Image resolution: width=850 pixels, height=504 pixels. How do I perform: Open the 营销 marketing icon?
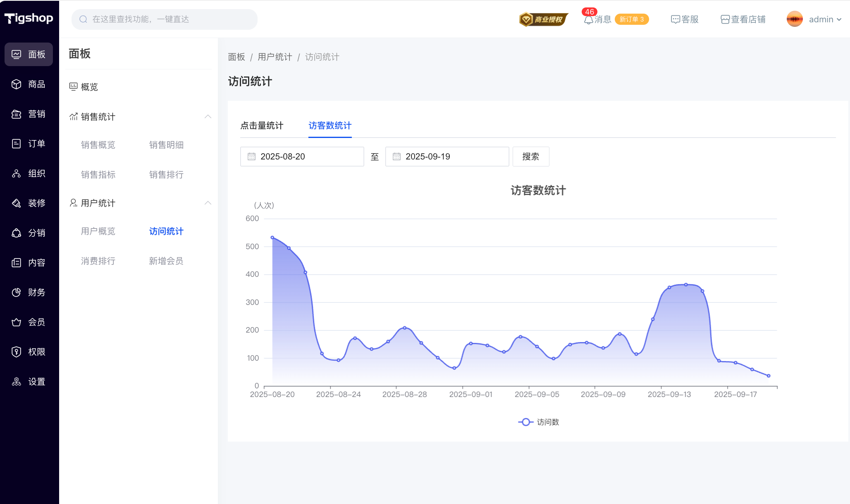[17, 114]
